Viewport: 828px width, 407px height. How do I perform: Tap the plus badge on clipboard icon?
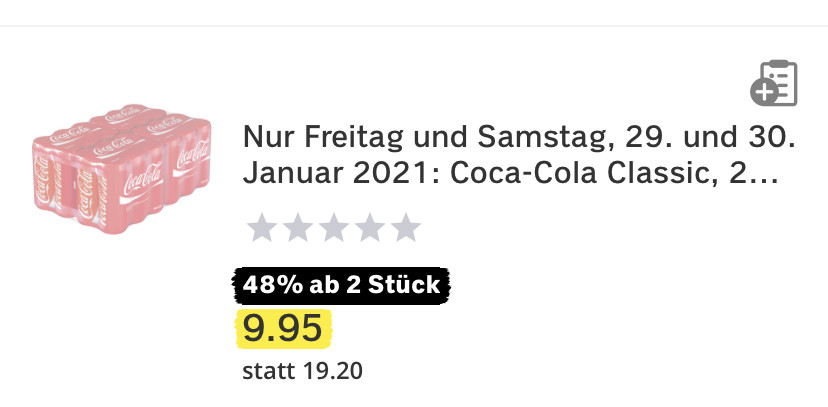point(765,93)
